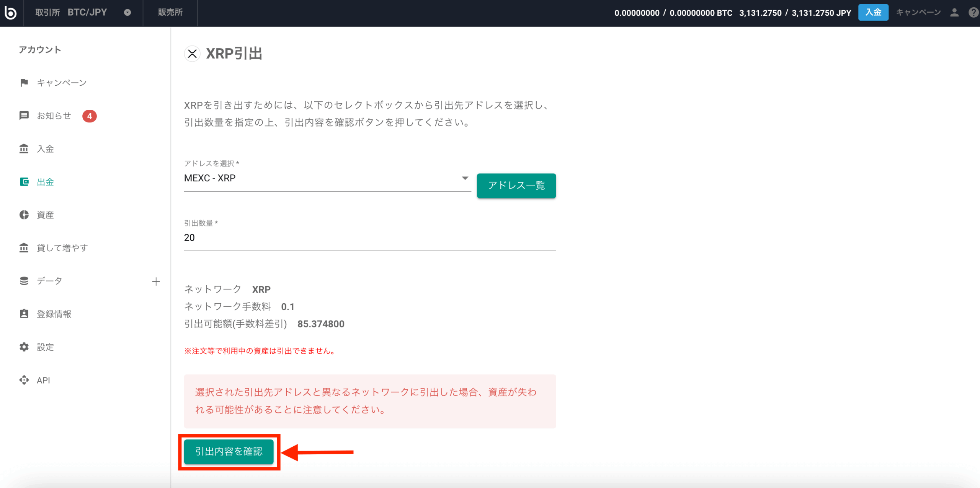The image size is (980, 488).
Task: Click the address dropdown arrow
Action: tap(465, 178)
